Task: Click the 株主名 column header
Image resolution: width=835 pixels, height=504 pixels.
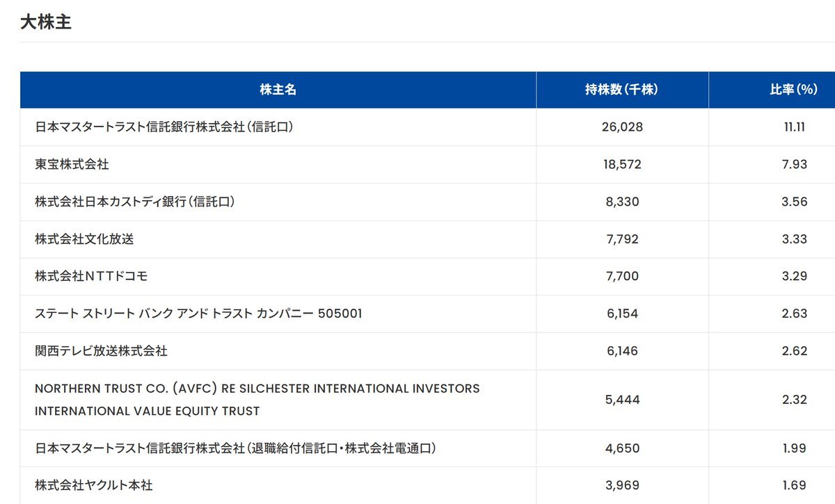Action: tap(278, 90)
